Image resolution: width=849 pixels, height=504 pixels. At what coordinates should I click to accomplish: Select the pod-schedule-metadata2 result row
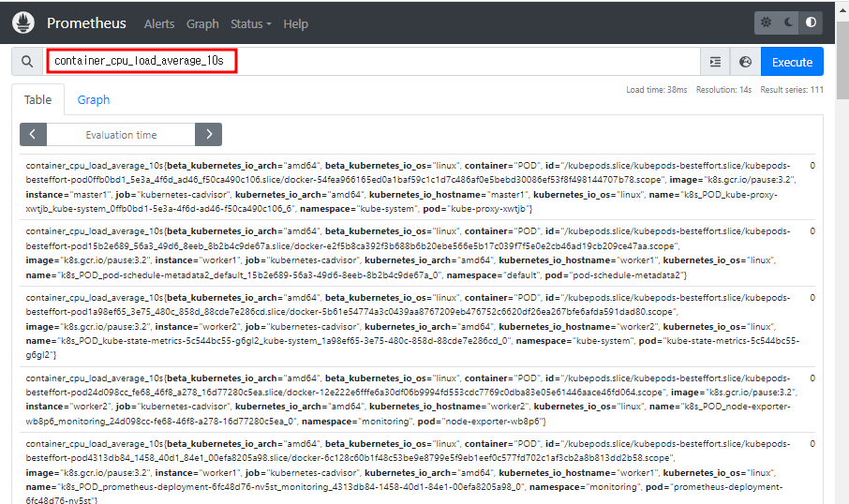click(x=417, y=253)
